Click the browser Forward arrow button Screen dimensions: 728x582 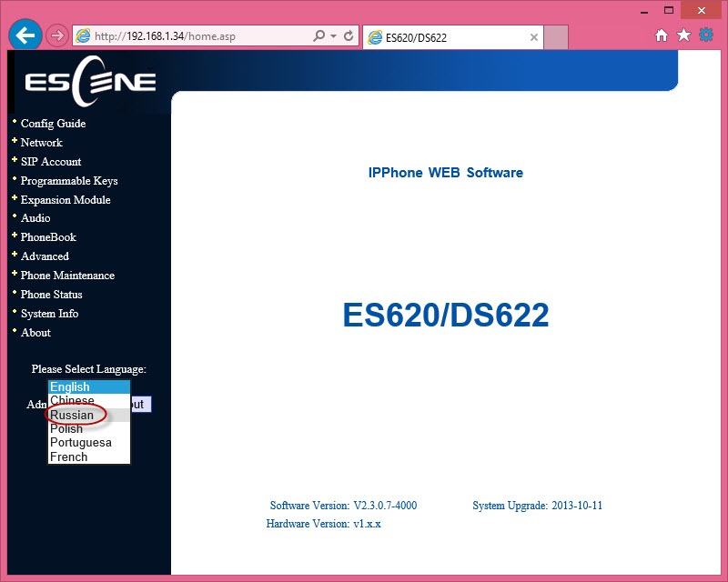pyautogui.click(x=57, y=35)
